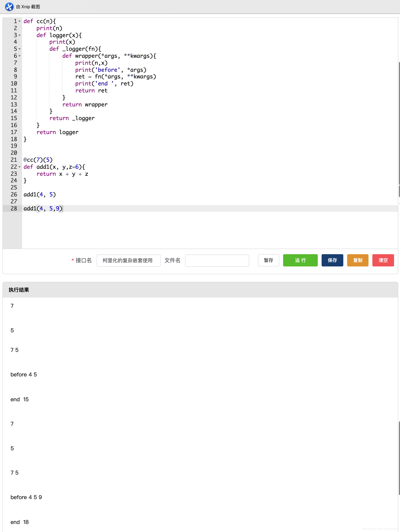
Task: Click the red 清空 button
Action: (x=383, y=260)
